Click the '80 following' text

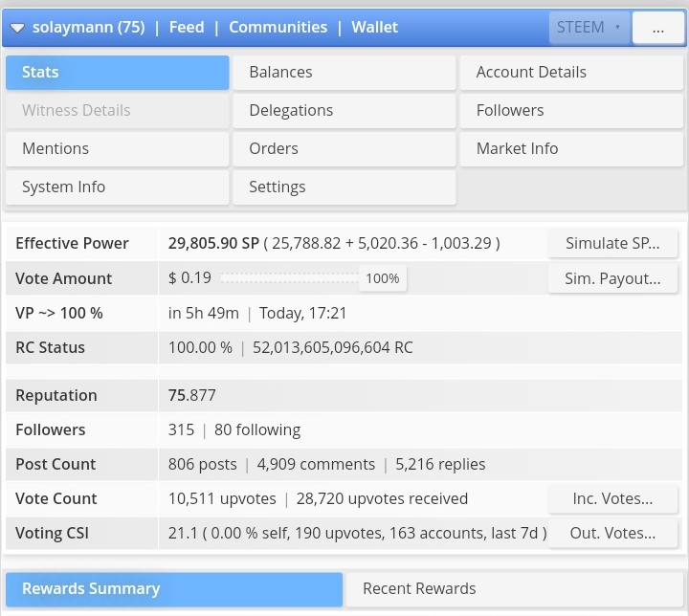tap(257, 429)
